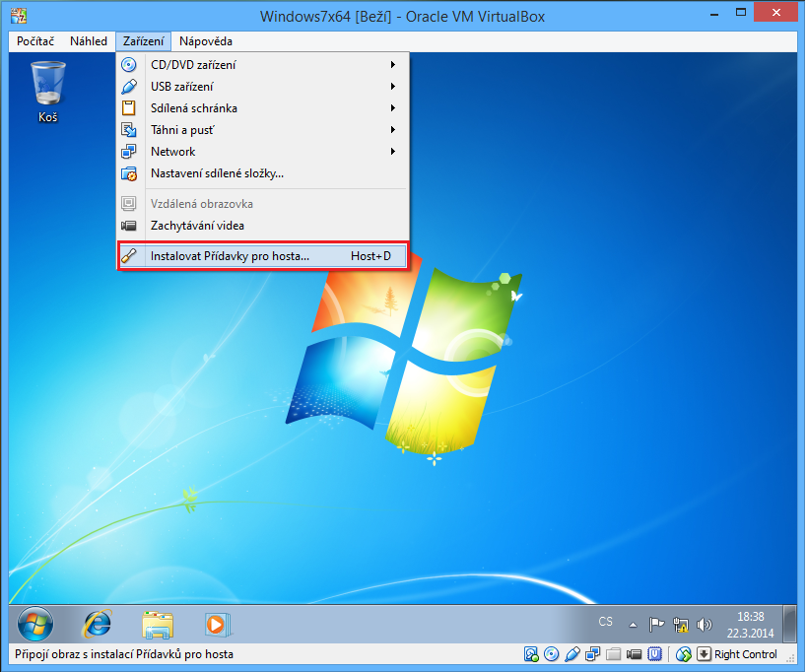The image size is (807, 672).
Task: Open the Počítač menu
Action: click(35, 41)
